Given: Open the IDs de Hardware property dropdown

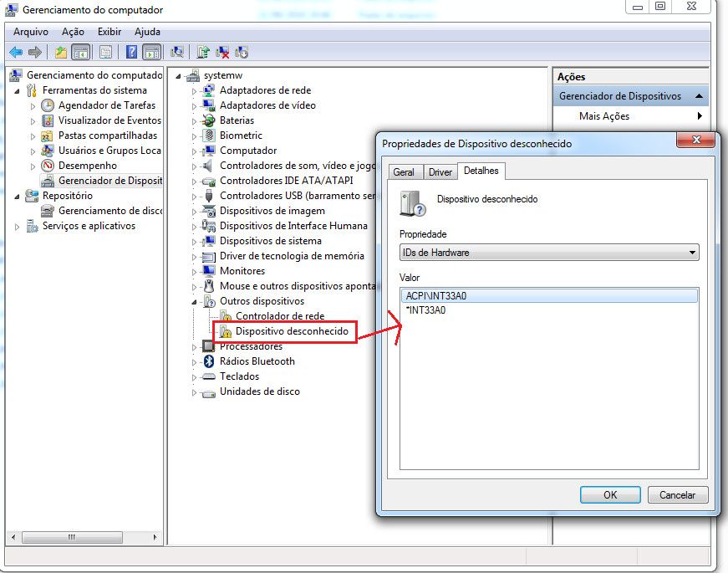Looking at the screenshot, I should click(x=692, y=252).
